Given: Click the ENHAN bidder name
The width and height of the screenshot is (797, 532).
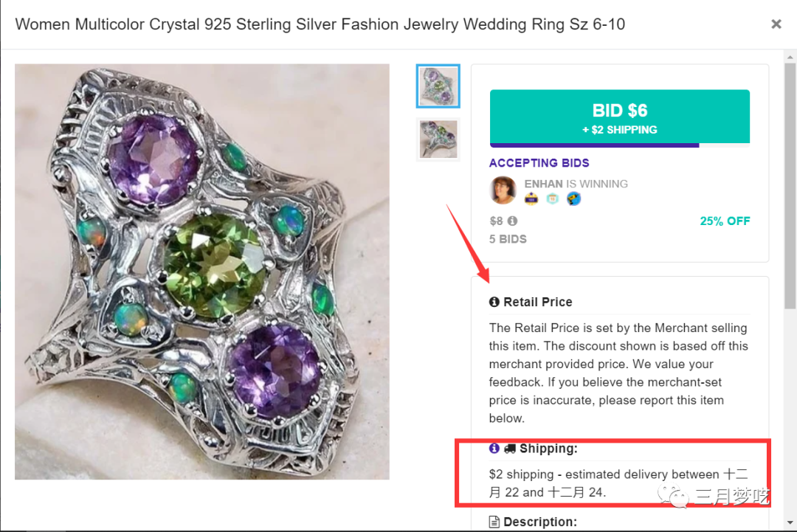Looking at the screenshot, I should [543, 184].
